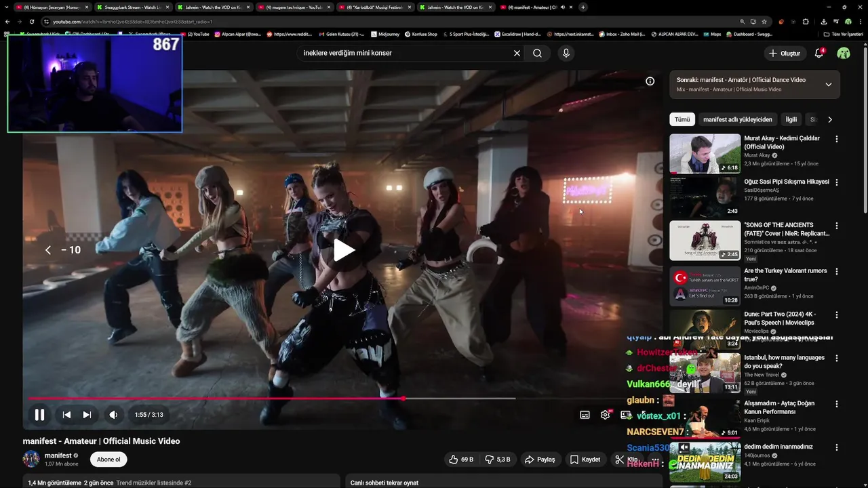This screenshot has height=488, width=868.
Task: Open the 'Tüm Yer İşaretleri' bookmarks folder
Action: tap(843, 34)
